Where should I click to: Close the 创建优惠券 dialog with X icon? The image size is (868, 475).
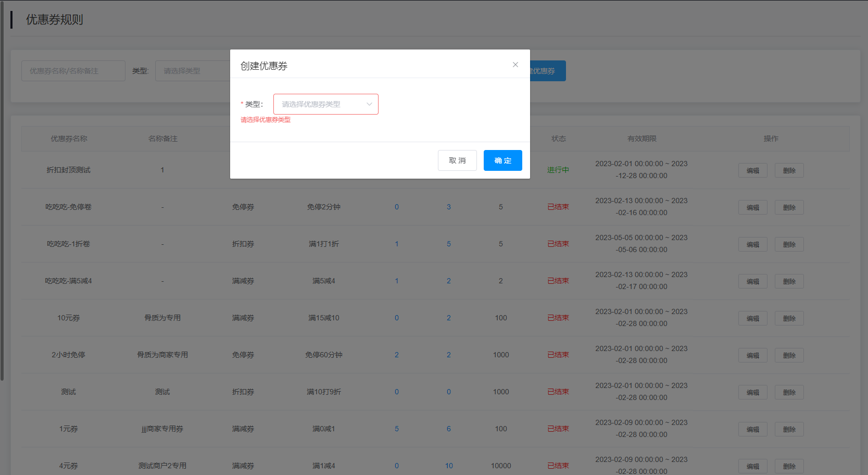click(515, 65)
